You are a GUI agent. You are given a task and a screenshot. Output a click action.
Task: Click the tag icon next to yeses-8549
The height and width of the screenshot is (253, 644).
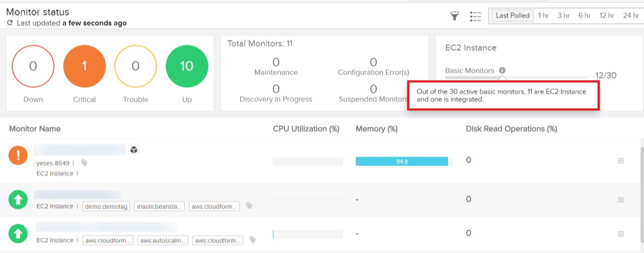[x=84, y=162]
